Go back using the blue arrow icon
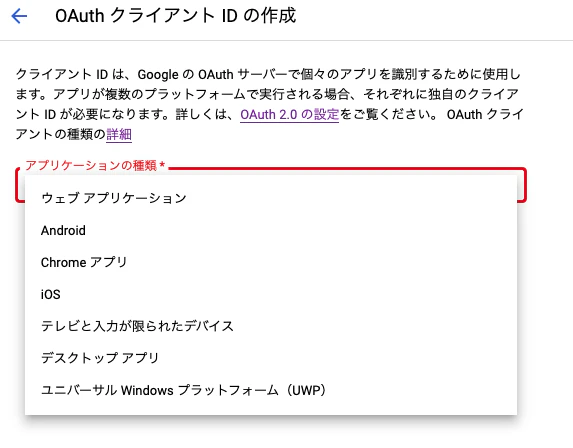Screen dimensions: 573x448 coord(19,16)
